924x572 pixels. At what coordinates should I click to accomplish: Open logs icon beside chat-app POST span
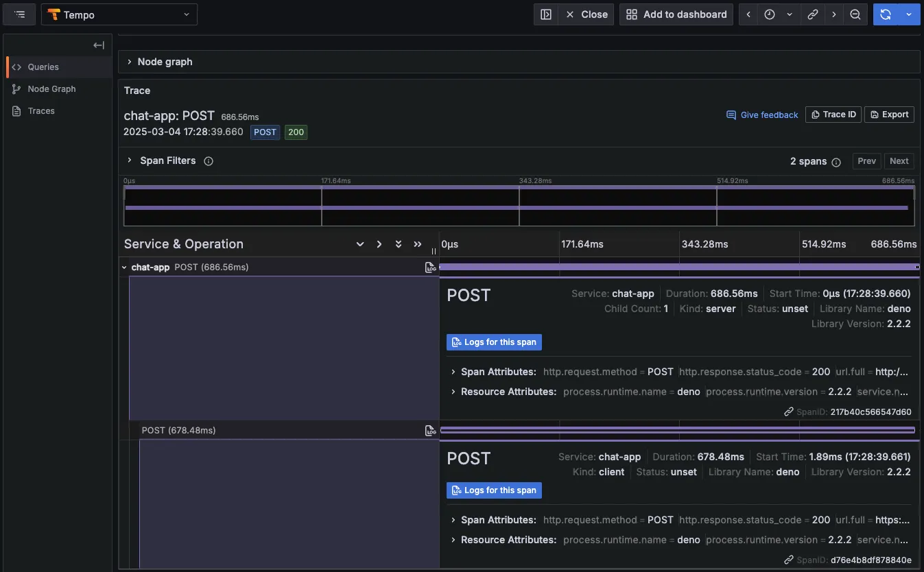(x=430, y=267)
